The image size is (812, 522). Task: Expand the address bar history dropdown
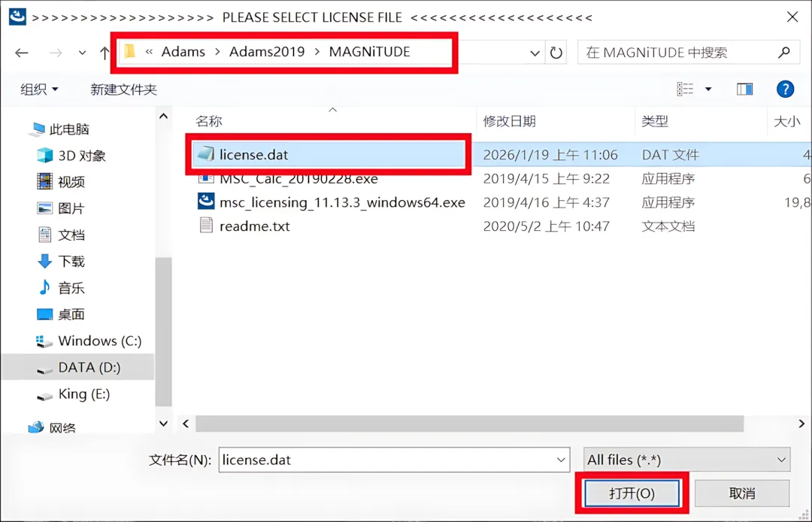535,53
